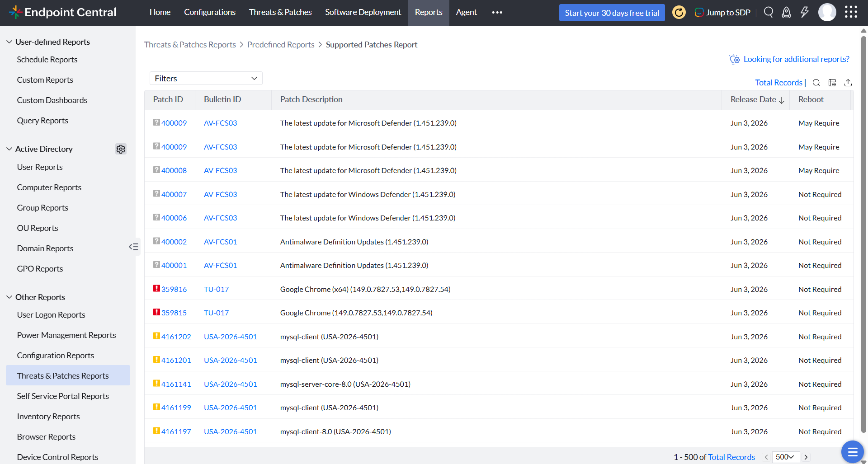868x464 pixels.
Task: Open the Threats & Patches tab
Action: coord(280,12)
